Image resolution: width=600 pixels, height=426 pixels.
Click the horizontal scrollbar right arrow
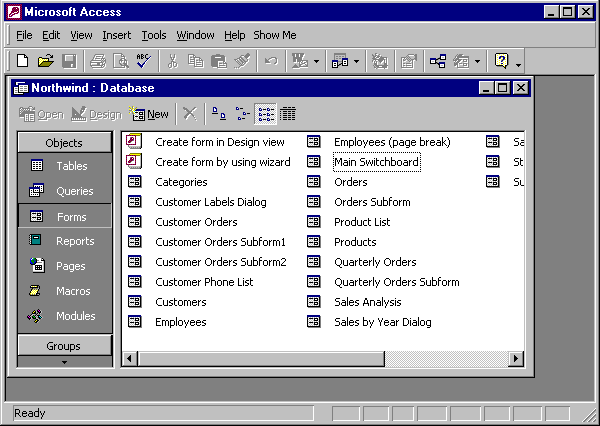point(515,359)
